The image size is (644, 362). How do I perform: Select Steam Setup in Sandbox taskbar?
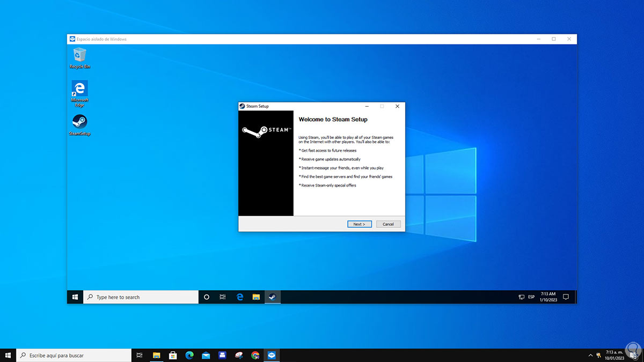[x=273, y=297]
